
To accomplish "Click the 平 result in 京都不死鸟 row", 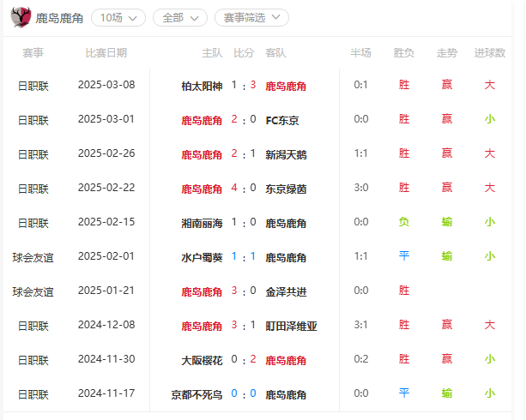I will click(x=404, y=393).
